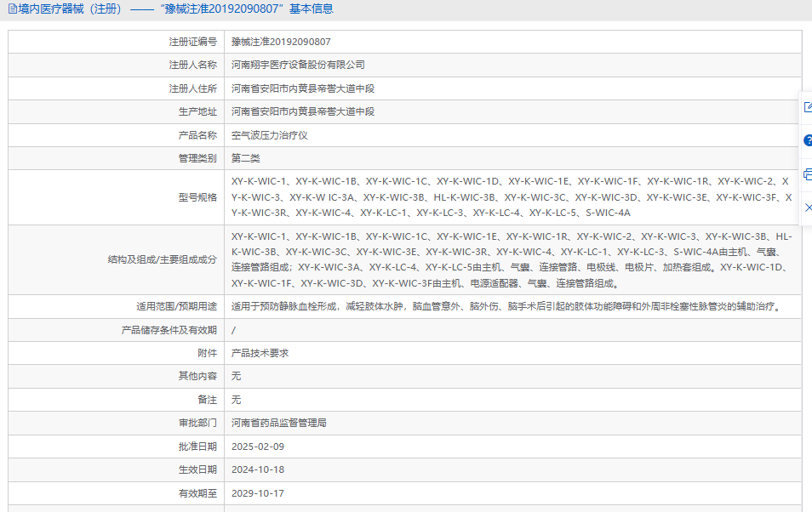Viewport: 812px width, 512px height.
Task: Select expiry date 2029-10-17
Action: [x=258, y=493]
